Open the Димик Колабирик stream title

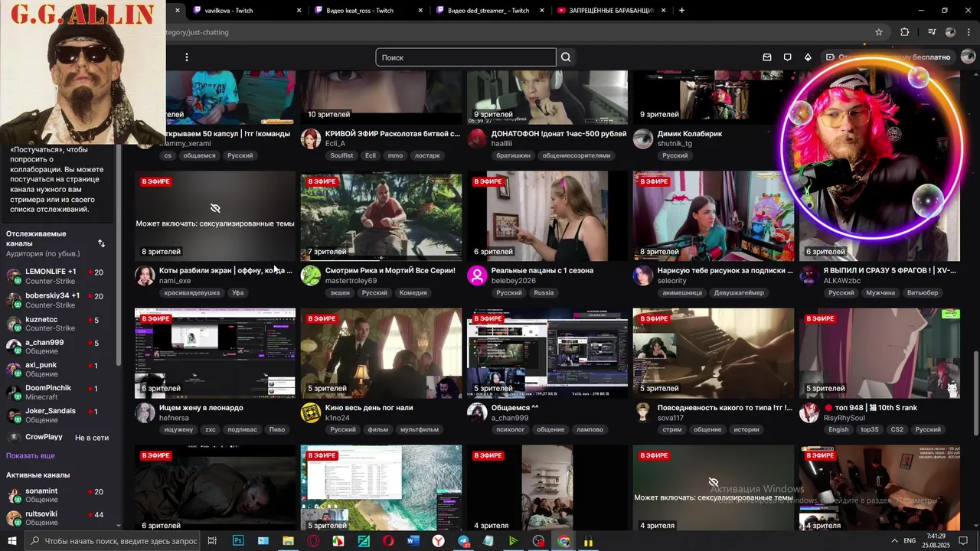point(690,133)
